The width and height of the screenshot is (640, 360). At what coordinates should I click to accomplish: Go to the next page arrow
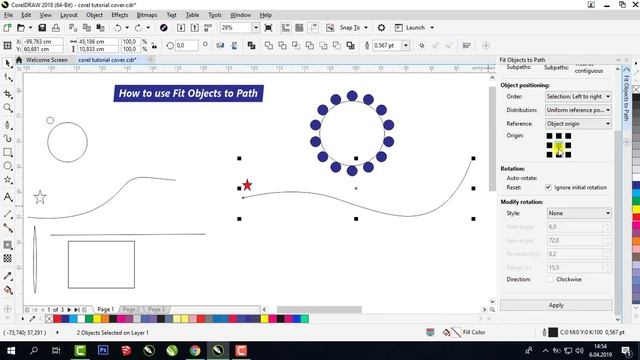(69, 310)
